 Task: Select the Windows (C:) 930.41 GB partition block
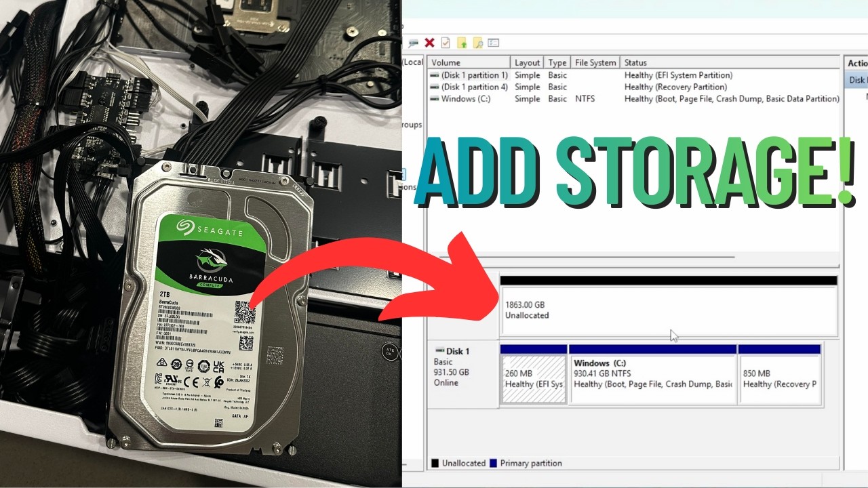(x=653, y=374)
